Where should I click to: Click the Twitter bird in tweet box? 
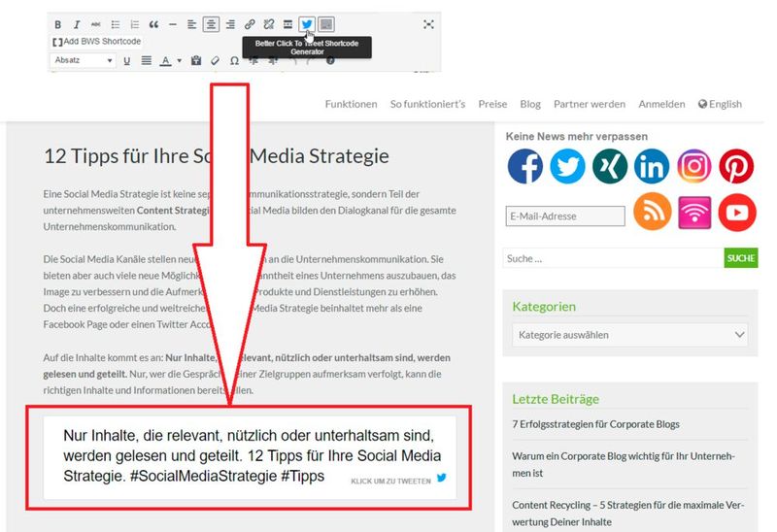[x=442, y=478]
